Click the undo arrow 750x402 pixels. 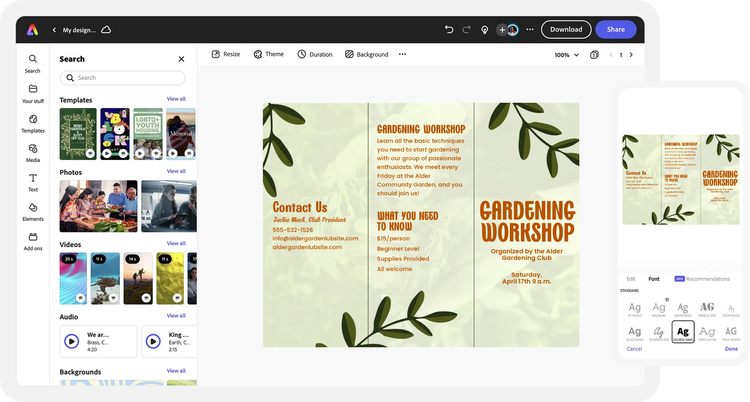[x=449, y=30]
